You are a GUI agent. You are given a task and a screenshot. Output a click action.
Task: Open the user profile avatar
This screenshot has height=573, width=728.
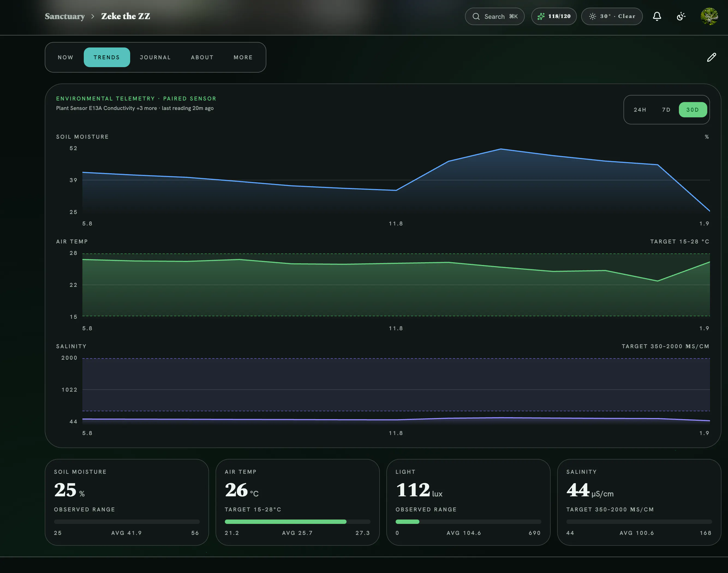709,16
